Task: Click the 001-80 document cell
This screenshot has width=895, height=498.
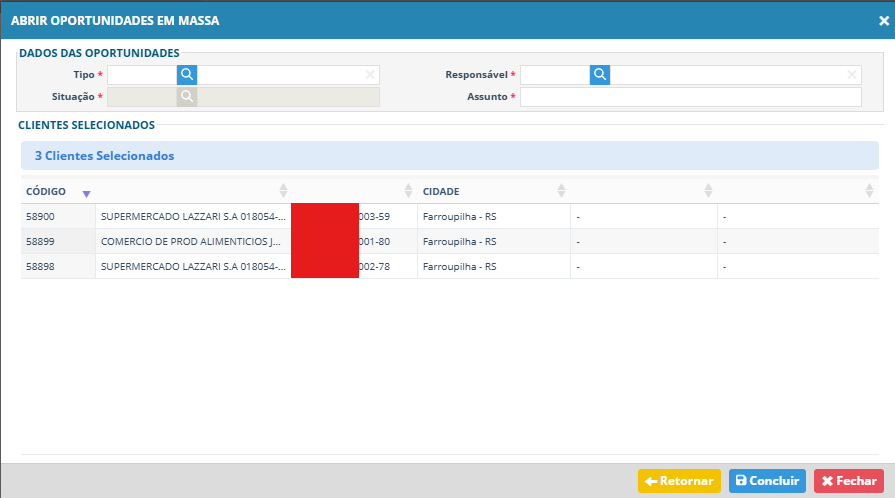Action: click(374, 242)
